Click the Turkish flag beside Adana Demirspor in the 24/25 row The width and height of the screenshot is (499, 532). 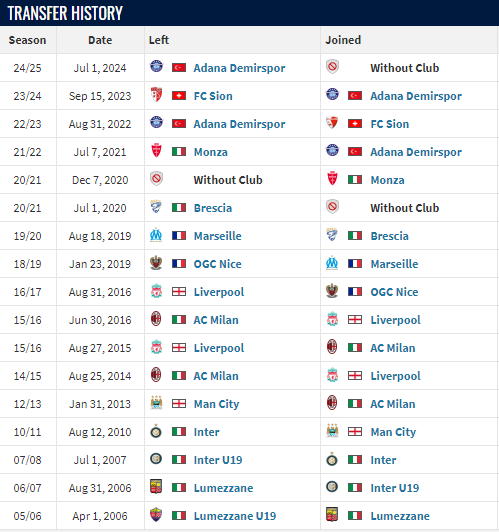179,68
